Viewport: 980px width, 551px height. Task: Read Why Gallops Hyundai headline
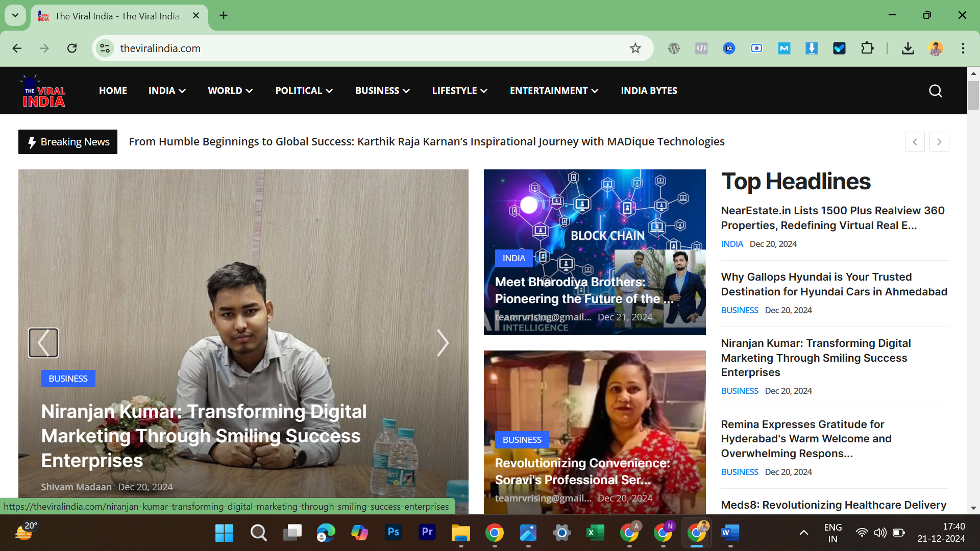tap(834, 284)
